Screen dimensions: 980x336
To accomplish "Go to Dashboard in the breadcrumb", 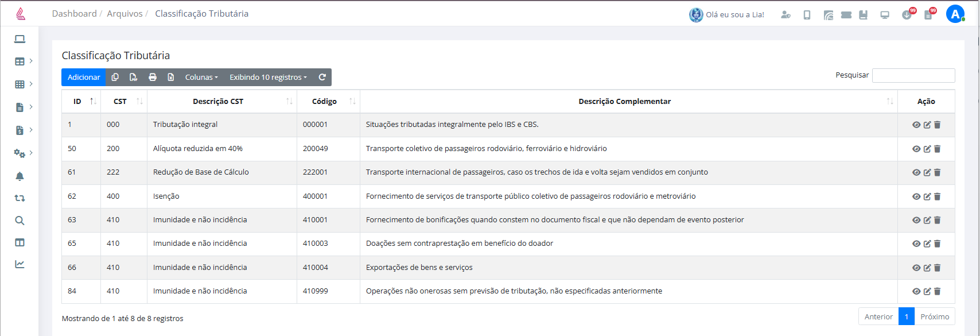I will pos(74,14).
